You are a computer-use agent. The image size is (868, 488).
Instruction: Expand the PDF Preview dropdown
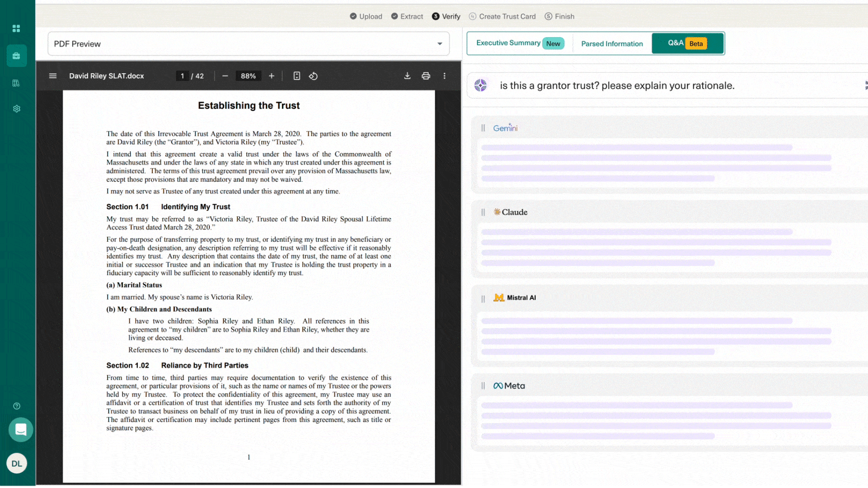pos(249,44)
